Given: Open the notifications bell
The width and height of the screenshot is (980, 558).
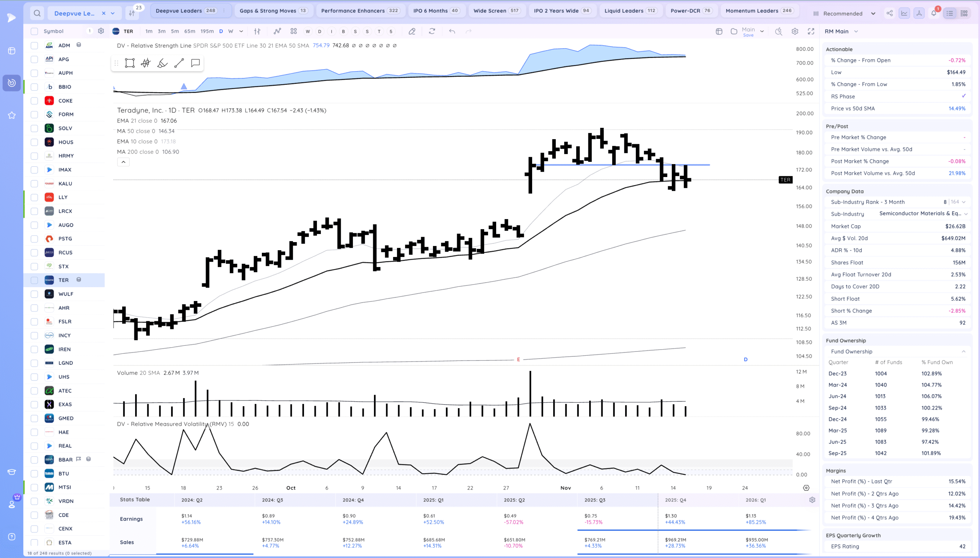Looking at the screenshot, I should coord(934,13).
